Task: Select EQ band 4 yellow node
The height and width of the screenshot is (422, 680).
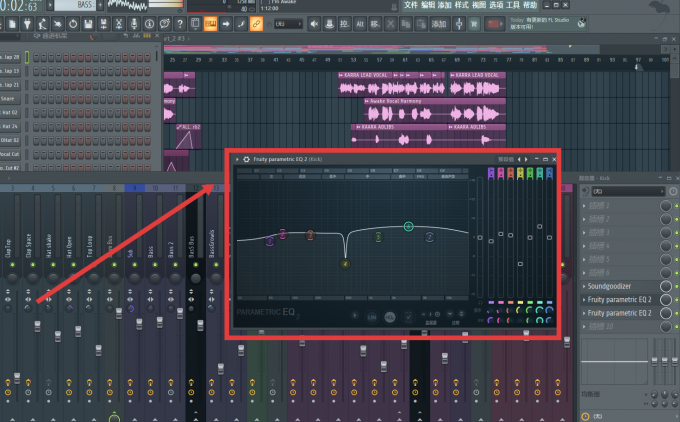Action: (345, 264)
